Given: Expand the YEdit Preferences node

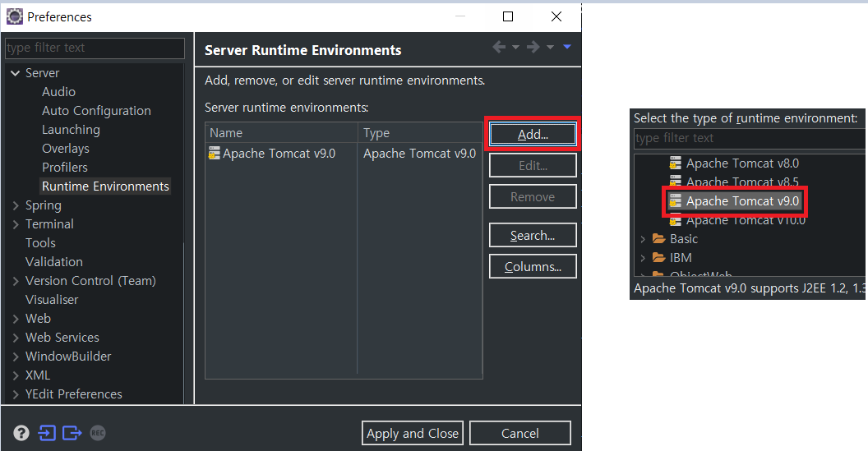Looking at the screenshot, I should point(16,394).
